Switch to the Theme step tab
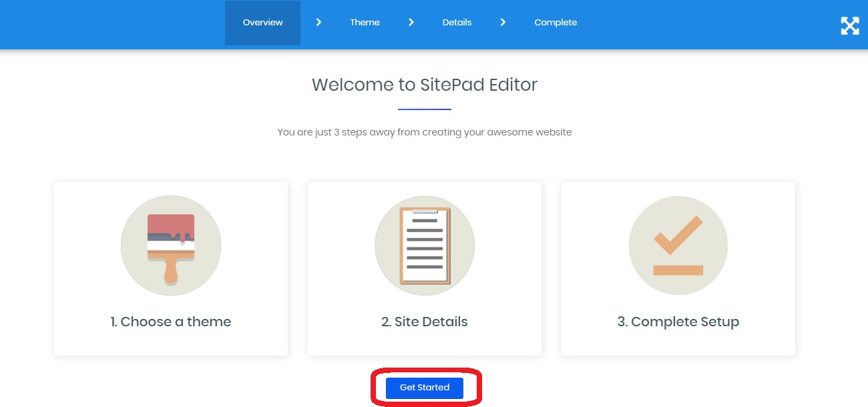This screenshot has height=407, width=868. coord(365,23)
